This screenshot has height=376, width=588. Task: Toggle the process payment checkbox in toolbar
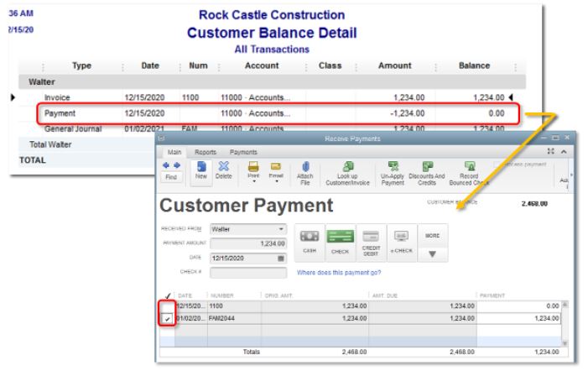click(x=497, y=164)
